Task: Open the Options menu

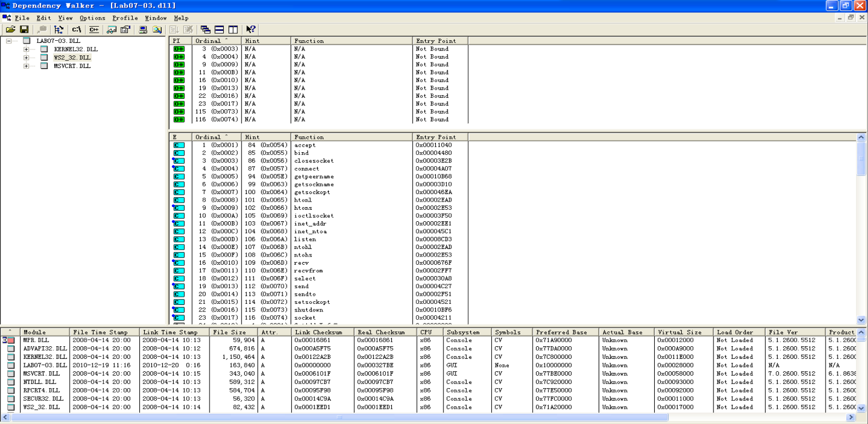Action: pos(93,18)
